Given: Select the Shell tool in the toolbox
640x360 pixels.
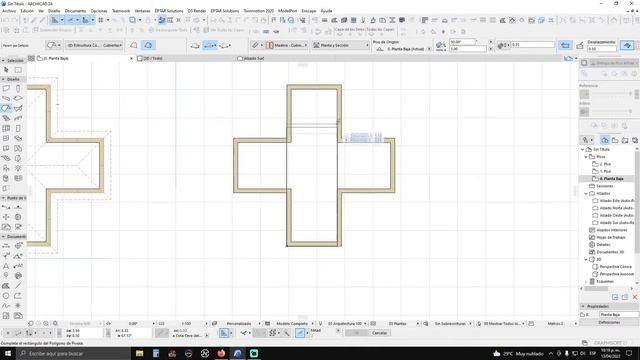Looking at the screenshot, I should pyautogui.click(x=18, y=108).
